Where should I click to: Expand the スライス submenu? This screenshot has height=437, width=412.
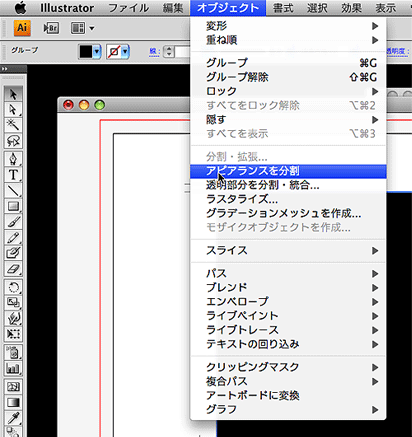(288, 250)
